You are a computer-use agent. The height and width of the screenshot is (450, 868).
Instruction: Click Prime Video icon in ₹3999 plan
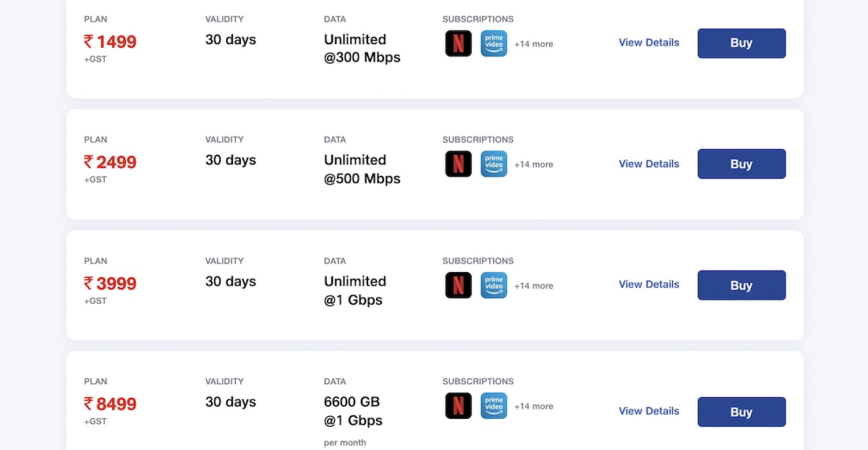494,285
